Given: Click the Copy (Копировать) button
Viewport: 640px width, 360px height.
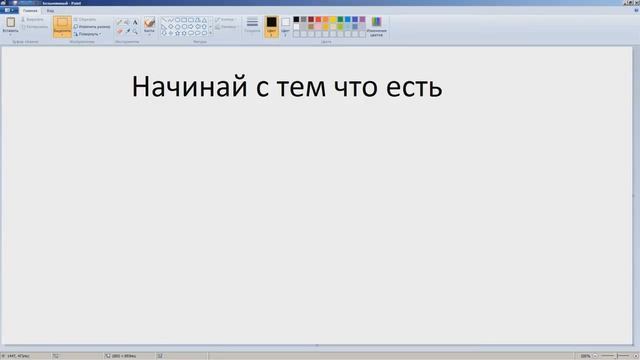Looking at the screenshot, I should click(34, 27).
